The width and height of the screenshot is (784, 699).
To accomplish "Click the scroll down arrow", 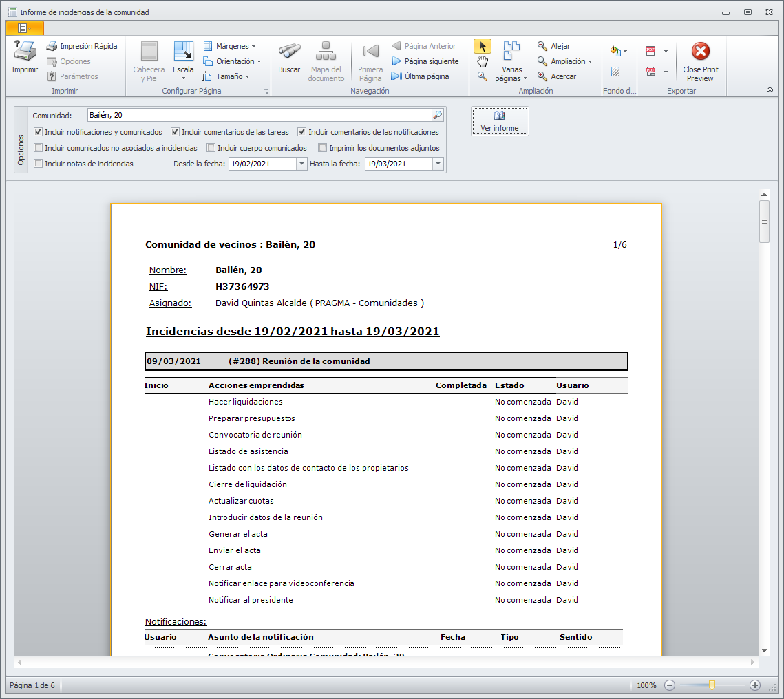I will (764, 651).
